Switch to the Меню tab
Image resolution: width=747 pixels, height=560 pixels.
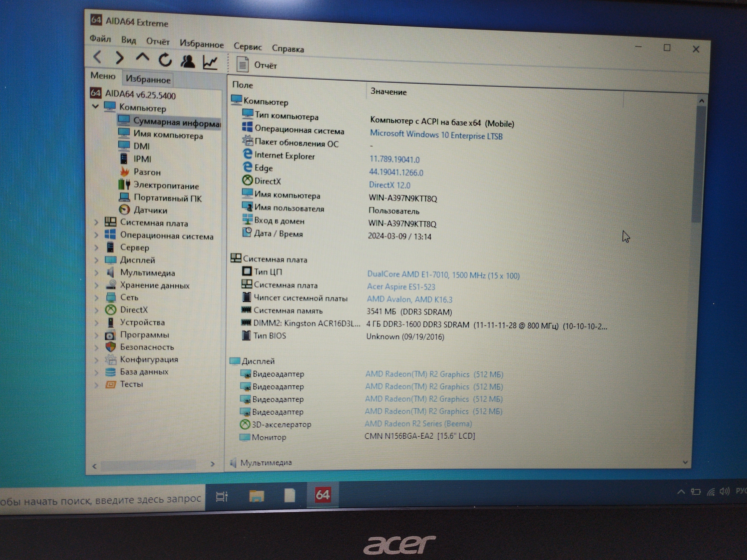click(103, 75)
